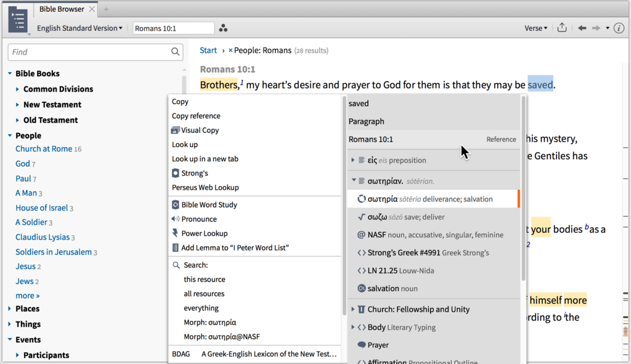Click the Start breadcrumb link
The image size is (631, 364).
208,51
